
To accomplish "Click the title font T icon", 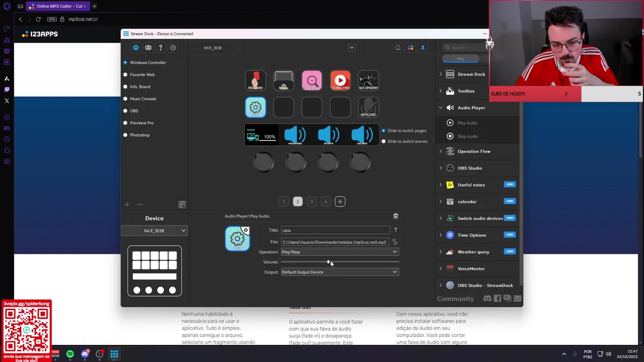I will click(x=395, y=230).
